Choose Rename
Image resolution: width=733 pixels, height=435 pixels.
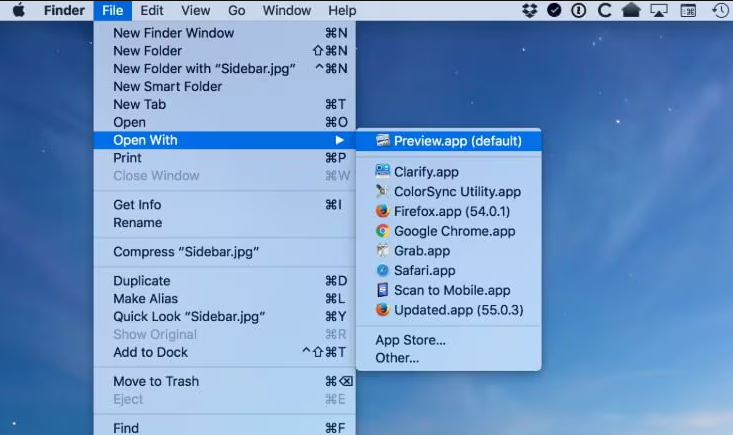tap(224, 222)
